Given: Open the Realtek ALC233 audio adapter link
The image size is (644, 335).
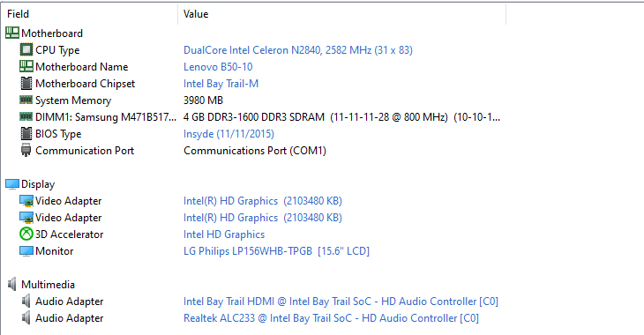Looking at the screenshot, I should 331,318.
